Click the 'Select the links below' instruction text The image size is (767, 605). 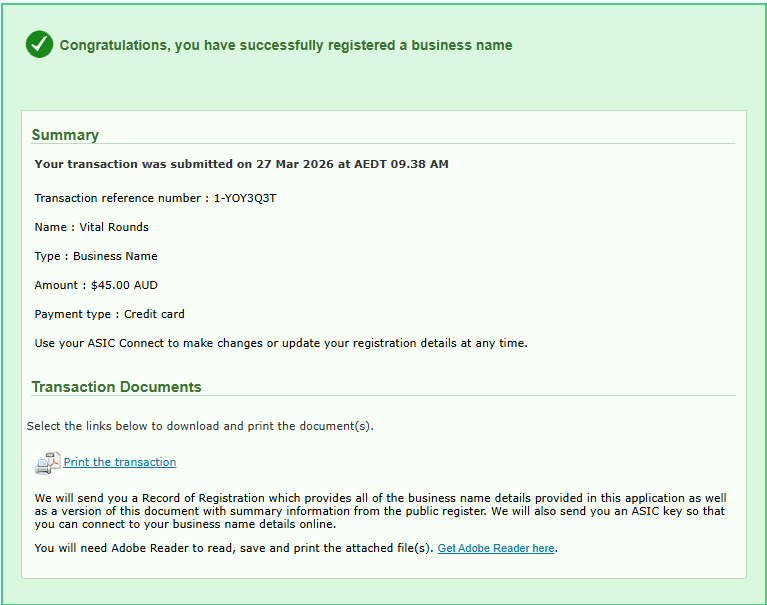[x=199, y=426]
